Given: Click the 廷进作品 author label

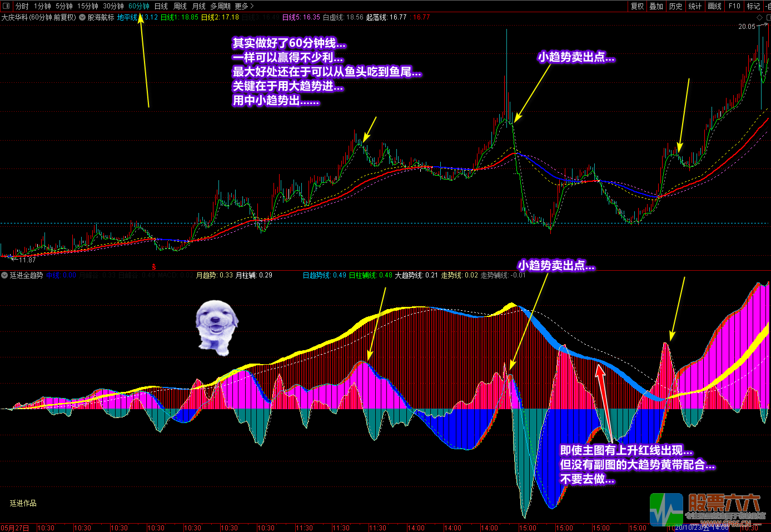Looking at the screenshot, I should click(23, 503).
